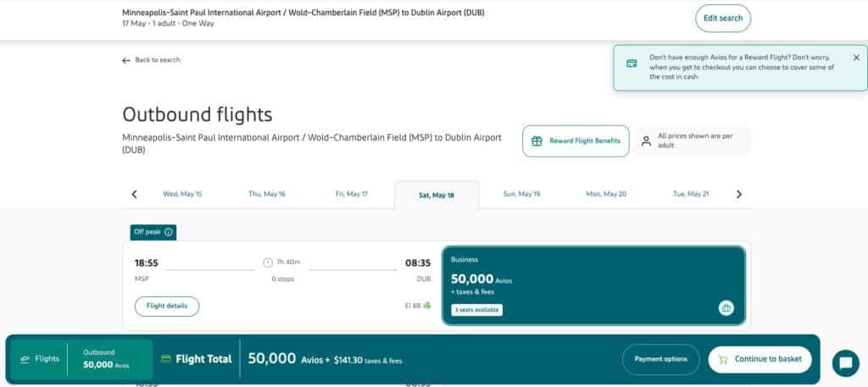This screenshot has width=868, height=387.
Task: Open Payment options in the bottom bar
Action: (x=661, y=359)
